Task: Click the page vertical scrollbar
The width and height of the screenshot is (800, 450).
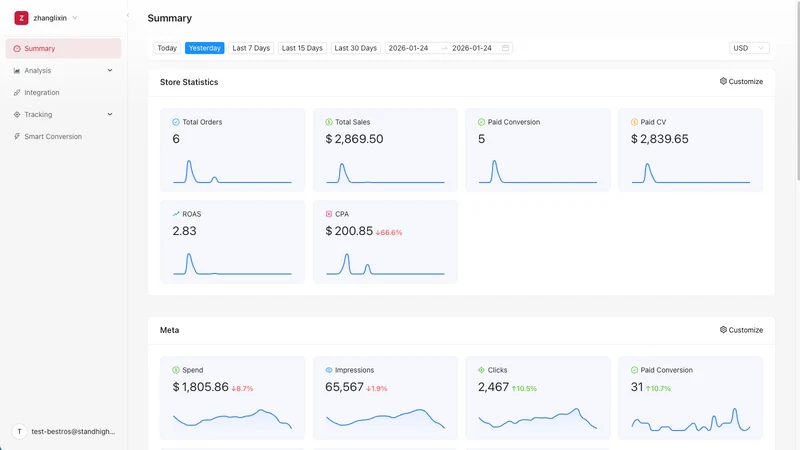Action: 797,92
